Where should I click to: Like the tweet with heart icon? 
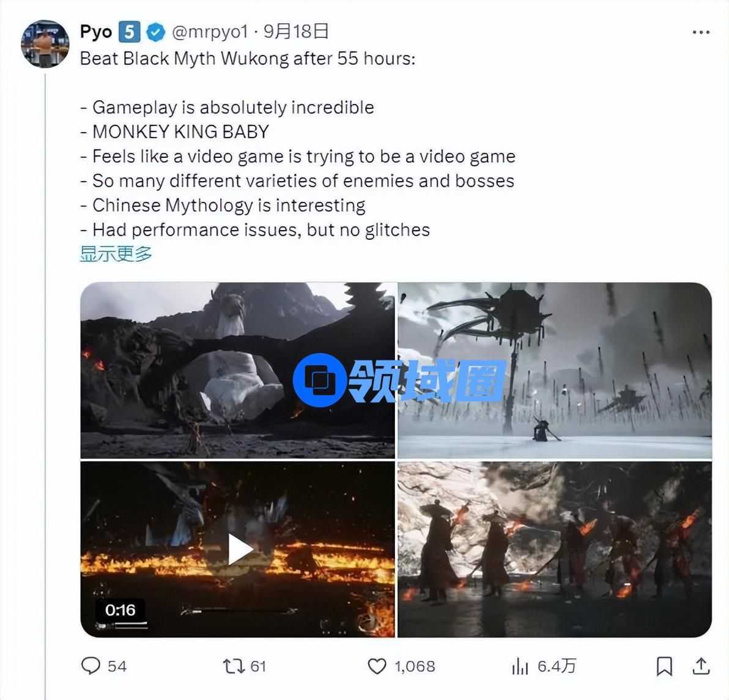click(377, 666)
